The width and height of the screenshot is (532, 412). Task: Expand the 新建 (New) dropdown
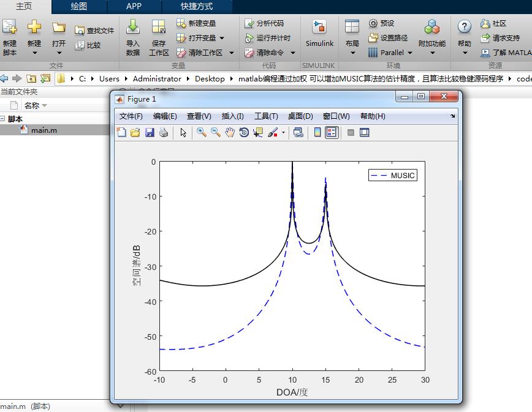34,53
